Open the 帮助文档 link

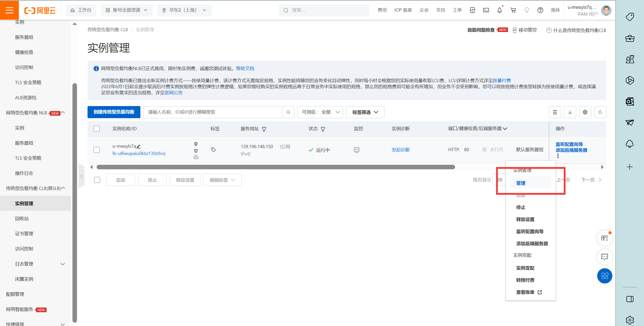coord(245,69)
